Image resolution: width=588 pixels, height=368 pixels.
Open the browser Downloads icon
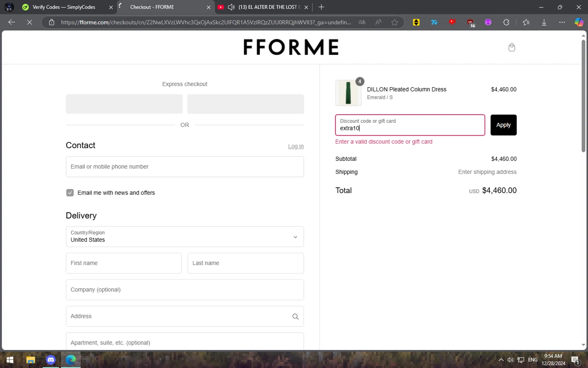pos(544,22)
